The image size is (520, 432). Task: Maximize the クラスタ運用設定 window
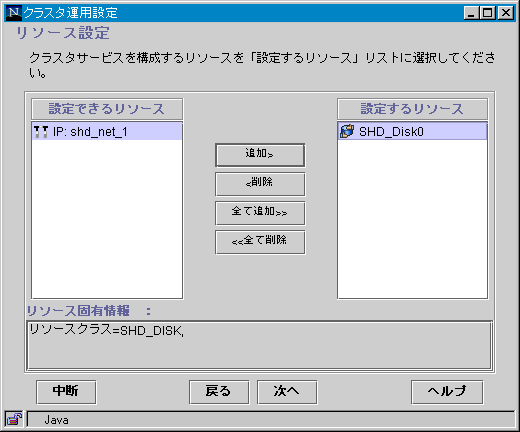tap(487, 13)
